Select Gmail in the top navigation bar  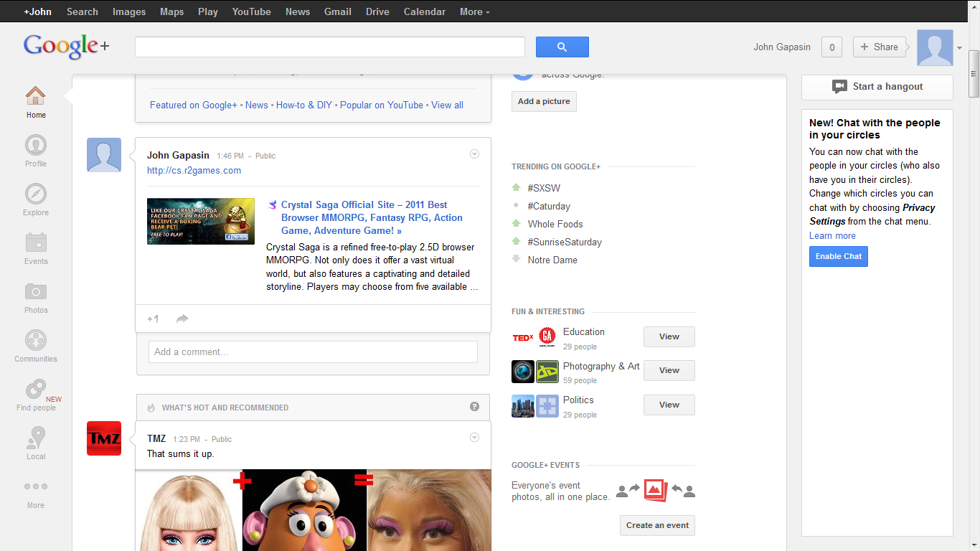coord(337,11)
